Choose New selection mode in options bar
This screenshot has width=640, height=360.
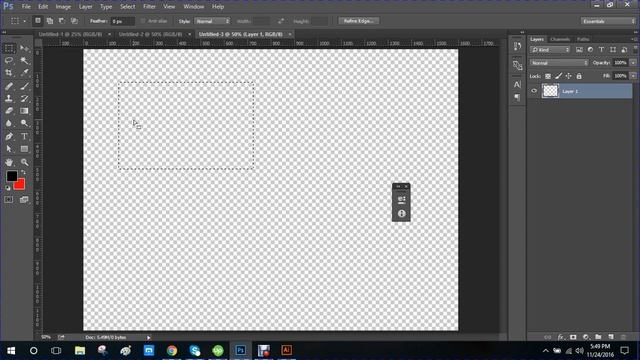tap(38, 21)
